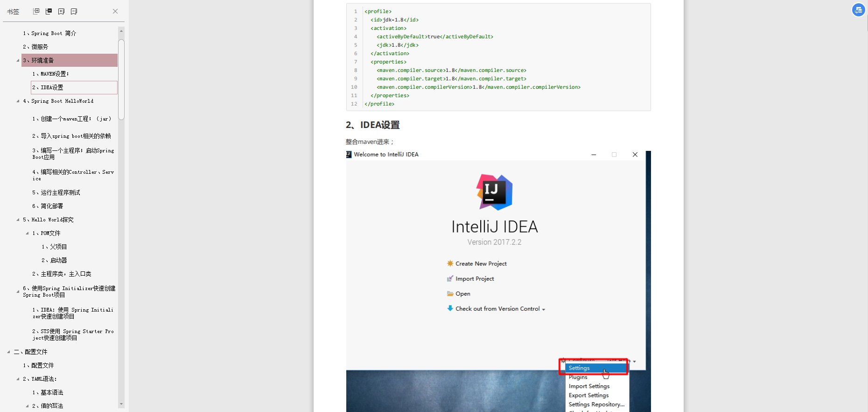Image resolution: width=868 pixels, height=412 pixels.
Task: Open 1、IDEA：使用 Spring Initializer bookmark
Action: click(x=73, y=313)
